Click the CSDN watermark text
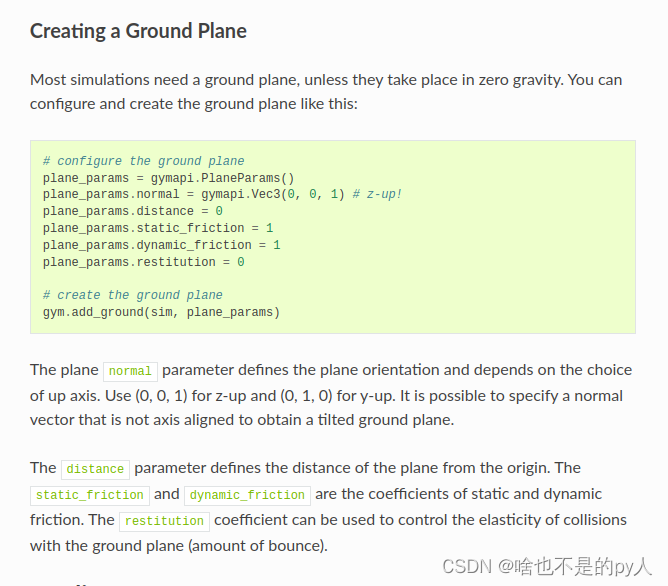This screenshot has width=668, height=586. 547,567
